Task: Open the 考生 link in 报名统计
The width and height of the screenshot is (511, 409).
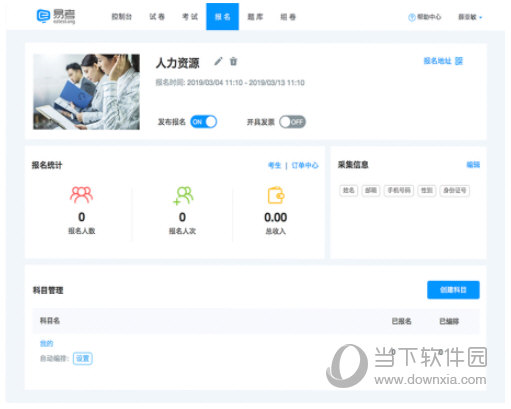Action: 275,165
